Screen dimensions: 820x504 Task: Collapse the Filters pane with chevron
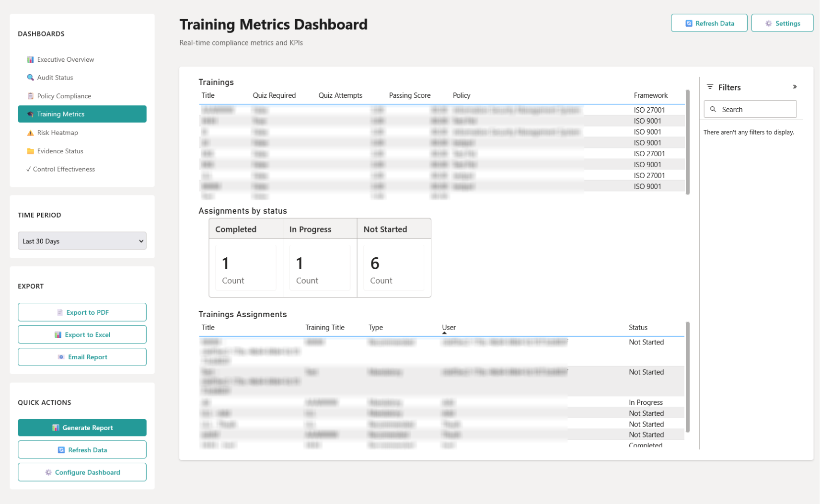click(x=795, y=87)
